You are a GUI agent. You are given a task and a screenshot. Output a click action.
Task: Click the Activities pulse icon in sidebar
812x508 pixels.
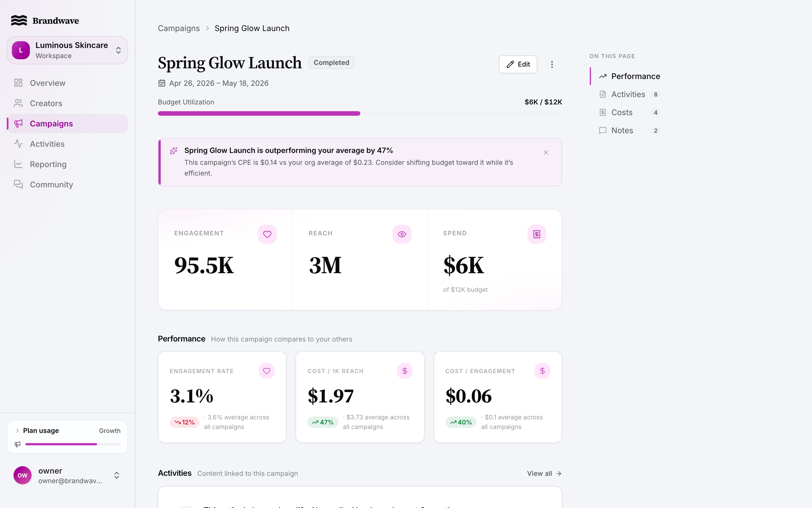(18, 144)
